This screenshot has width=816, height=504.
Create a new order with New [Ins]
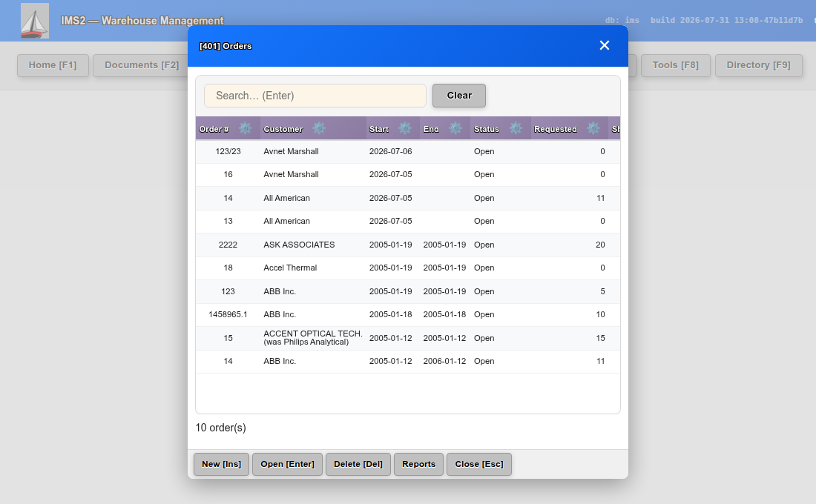pos(221,464)
